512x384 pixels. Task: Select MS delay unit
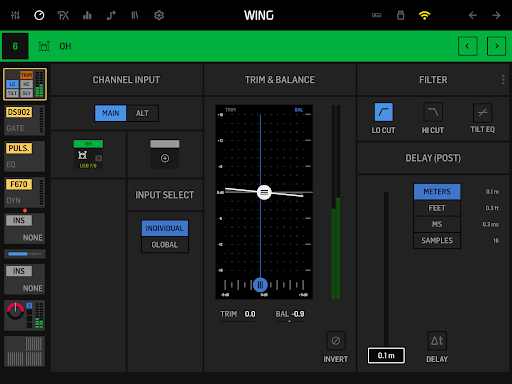click(x=437, y=224)
